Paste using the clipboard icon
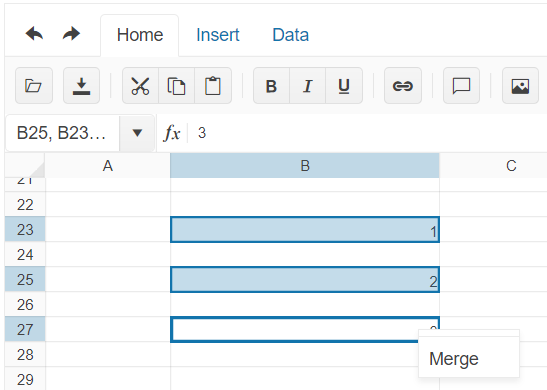 [213, 86]
